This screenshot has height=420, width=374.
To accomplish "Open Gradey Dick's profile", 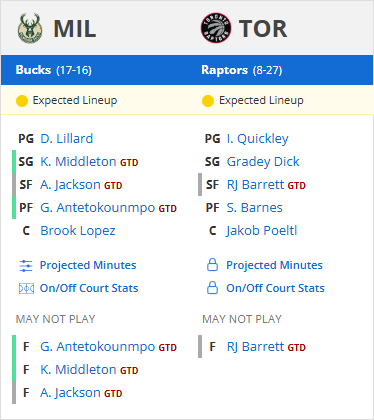I will click(x=263, y=162).
